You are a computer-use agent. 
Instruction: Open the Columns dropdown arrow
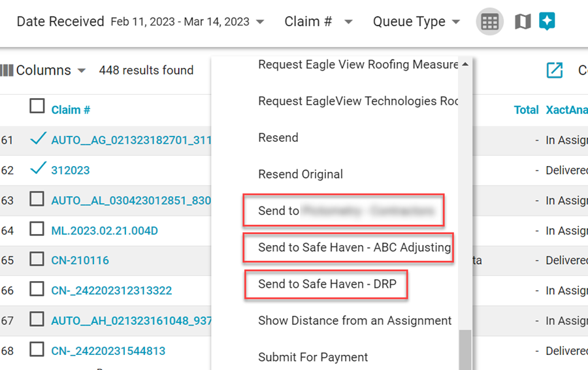(82, 71)
